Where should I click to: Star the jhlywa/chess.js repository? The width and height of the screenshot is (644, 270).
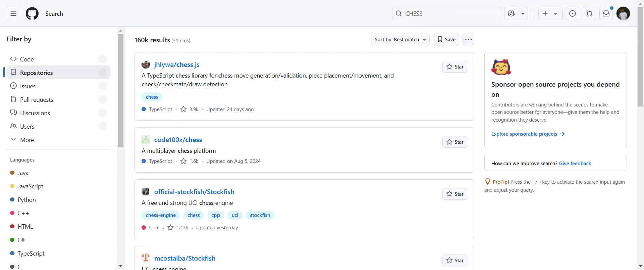455,67
